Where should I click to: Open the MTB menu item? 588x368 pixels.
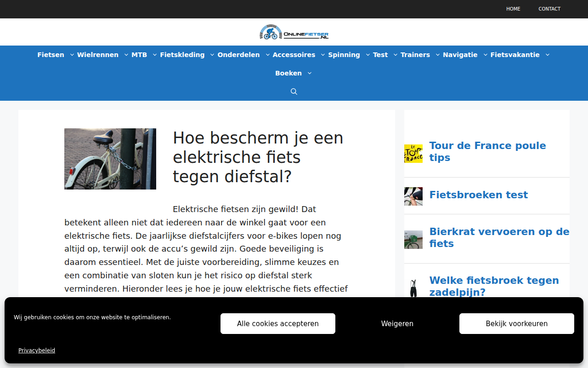(x=139, y=55)
